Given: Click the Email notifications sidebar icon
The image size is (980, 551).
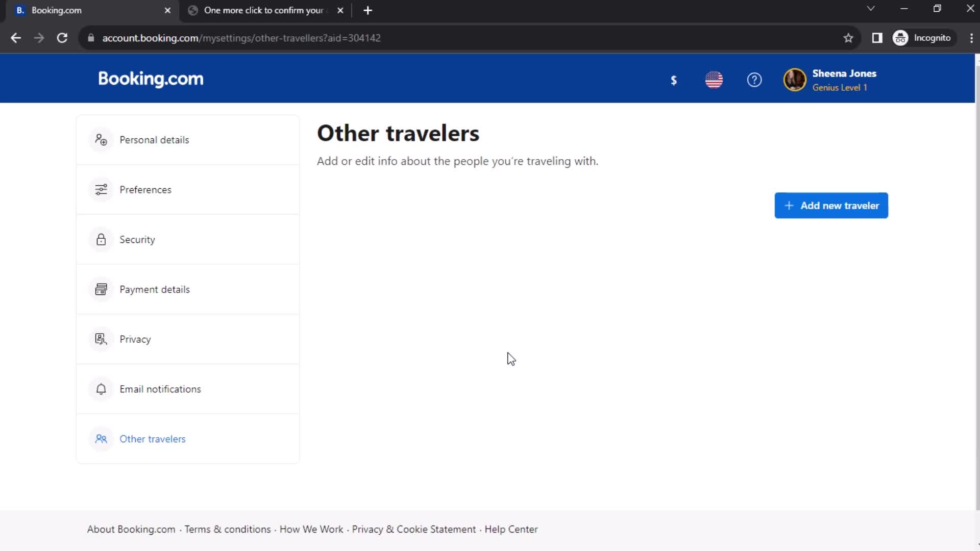Looking at the screenshot, I should (101, 389).
